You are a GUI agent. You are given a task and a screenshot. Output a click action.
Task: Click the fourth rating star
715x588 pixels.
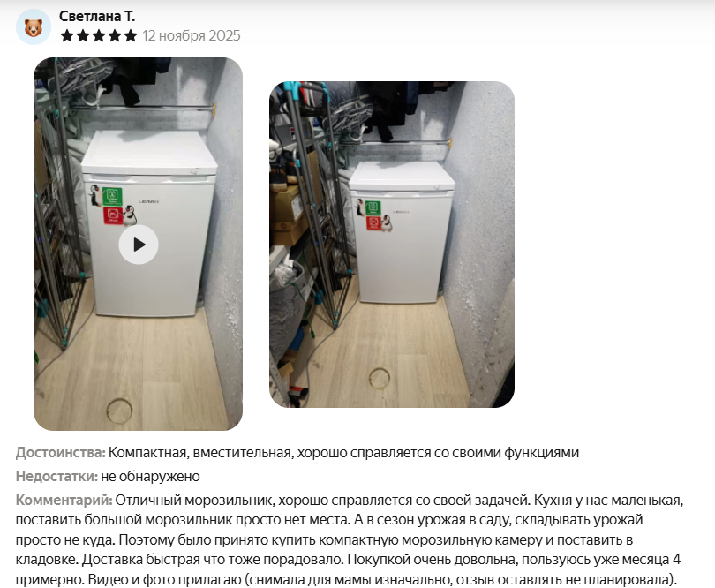click(115, 35)
